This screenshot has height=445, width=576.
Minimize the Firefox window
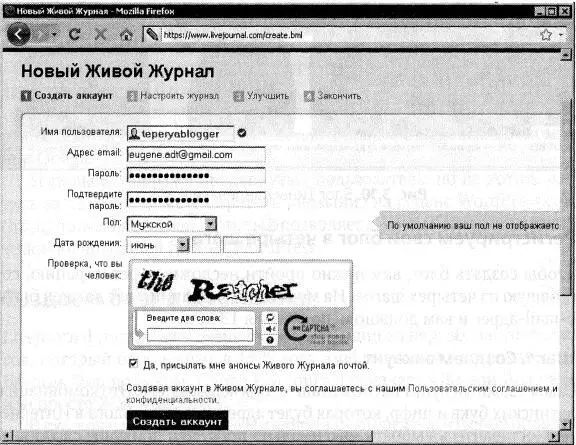(539, 11)
